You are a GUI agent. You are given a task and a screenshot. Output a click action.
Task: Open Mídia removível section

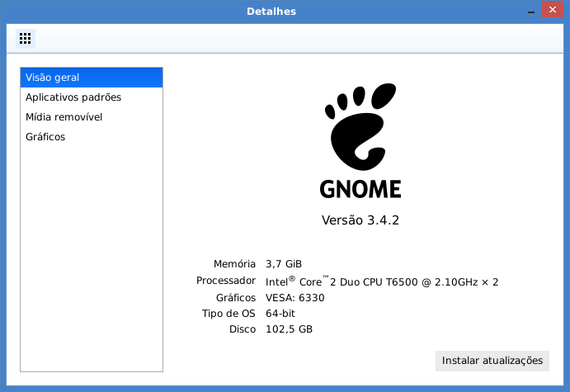tap(92, 116)
